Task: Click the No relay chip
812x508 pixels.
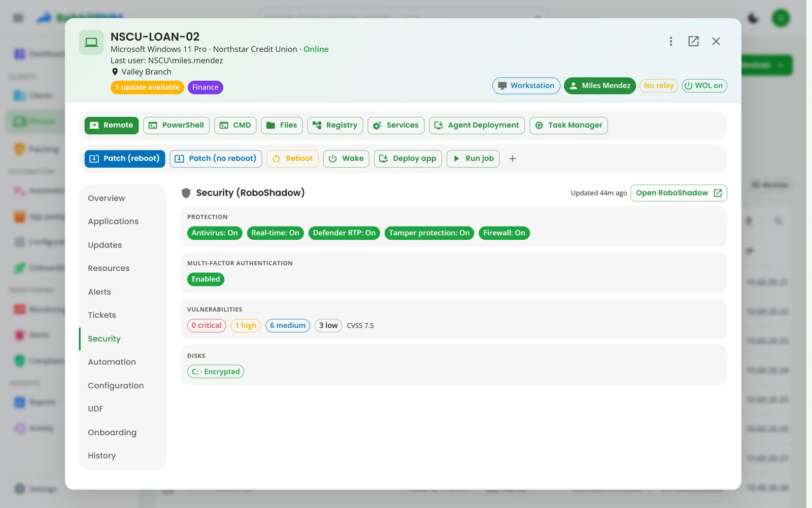Action: click(659, 86)
